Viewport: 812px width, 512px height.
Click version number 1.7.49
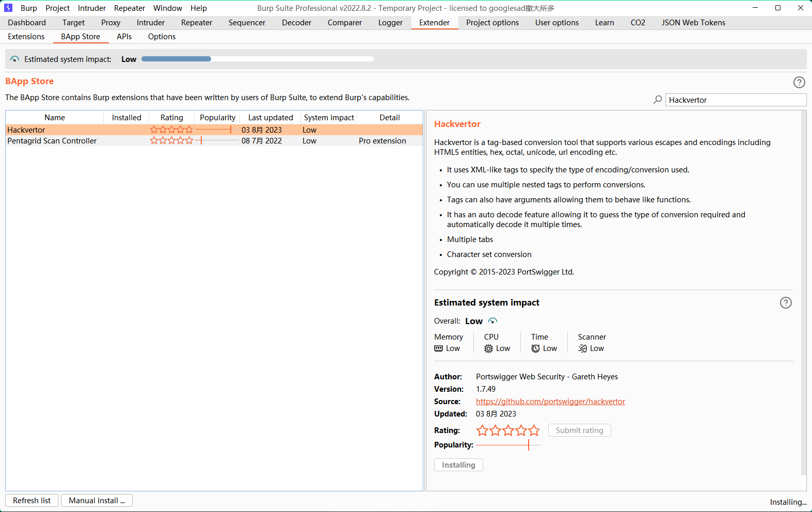coord(486,389)
